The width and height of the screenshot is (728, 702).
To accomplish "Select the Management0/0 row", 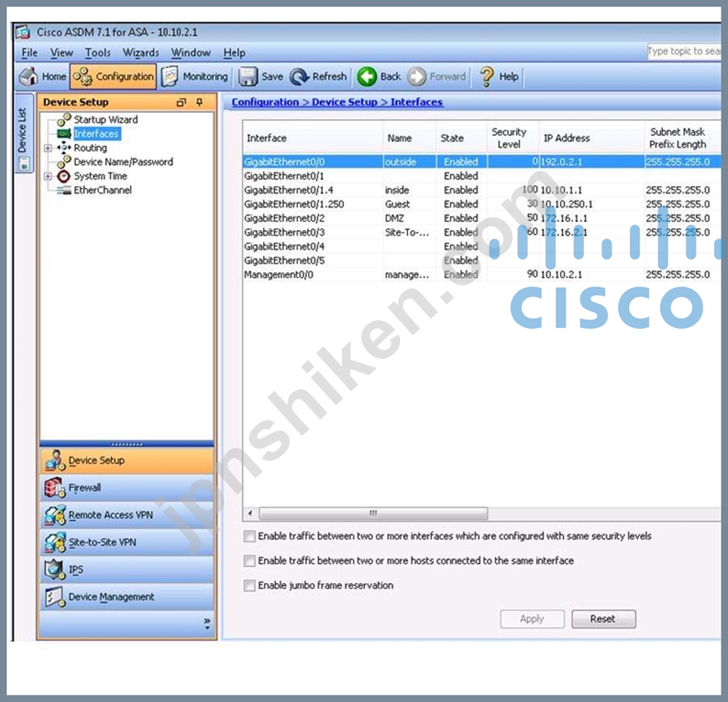I will click(482, 274).
